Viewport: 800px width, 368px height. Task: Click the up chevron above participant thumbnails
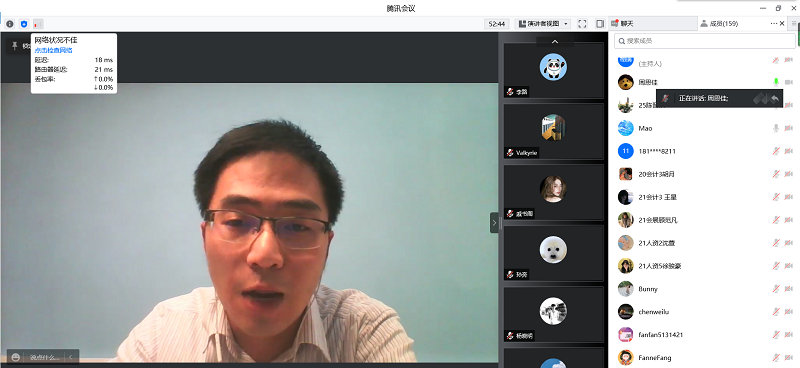click(555, 42)
